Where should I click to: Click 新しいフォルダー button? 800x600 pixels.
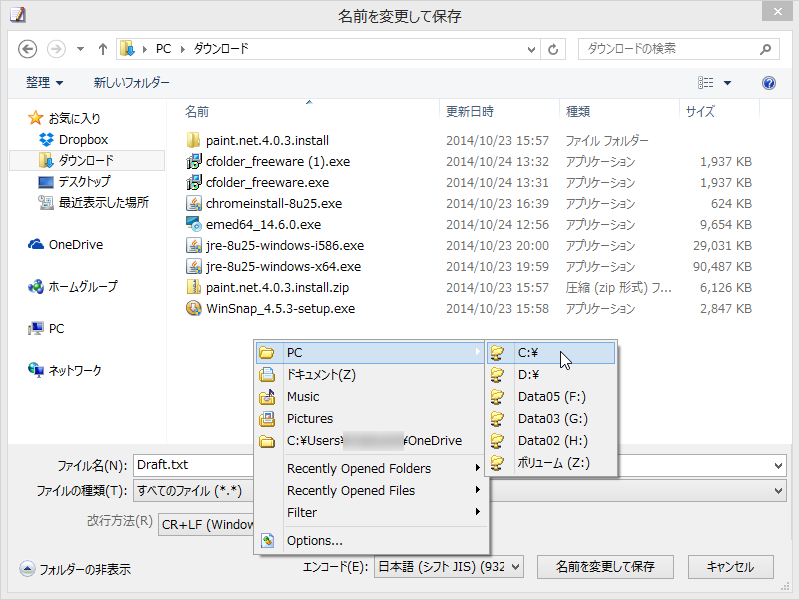pyautogui.click(x=131, y=83)
